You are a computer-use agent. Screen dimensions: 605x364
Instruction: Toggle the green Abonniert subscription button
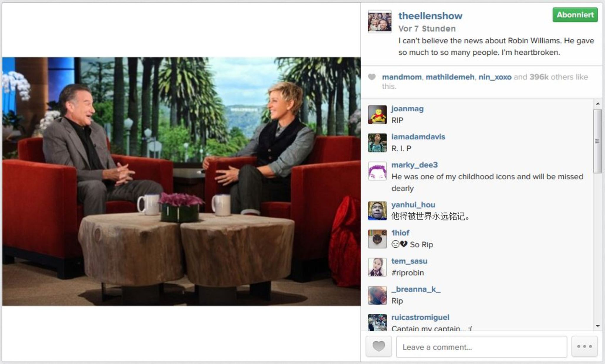[x=575, y=15]
